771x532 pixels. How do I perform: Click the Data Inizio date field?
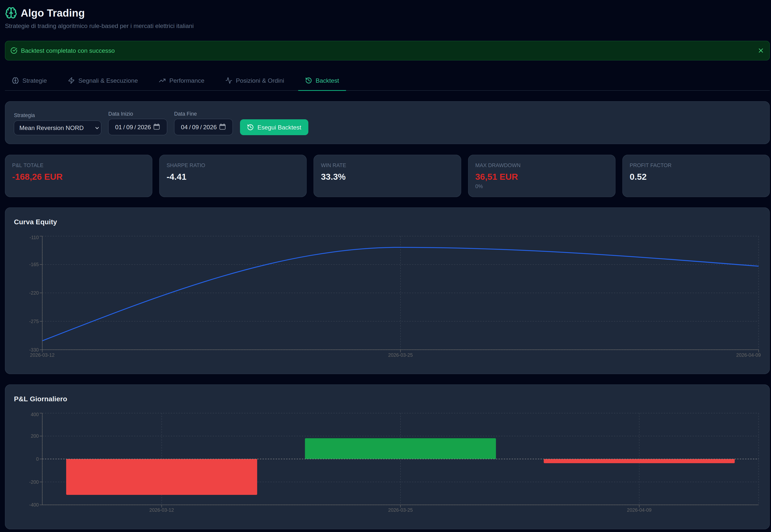(x=133, y=127)
